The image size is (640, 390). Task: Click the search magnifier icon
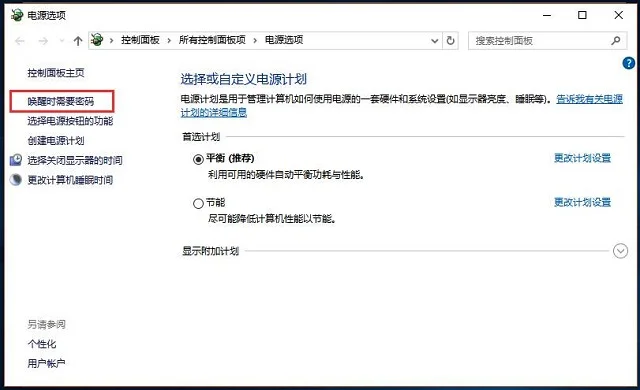(x=616, y=40)
